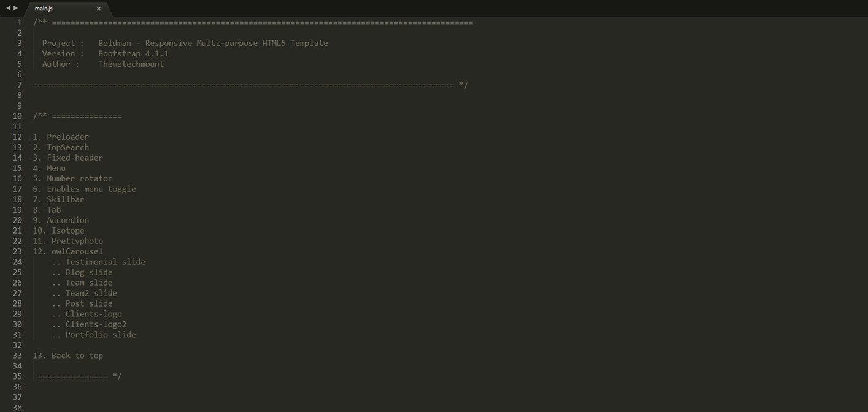Click the '.. Post slide' line
The width and height of the screenshot is (868, 412).
(82, 303)
